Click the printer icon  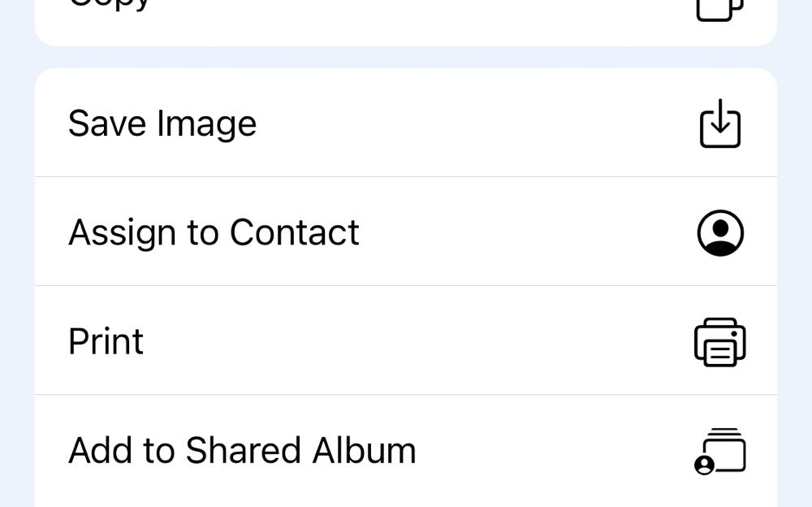coord(720,342)
